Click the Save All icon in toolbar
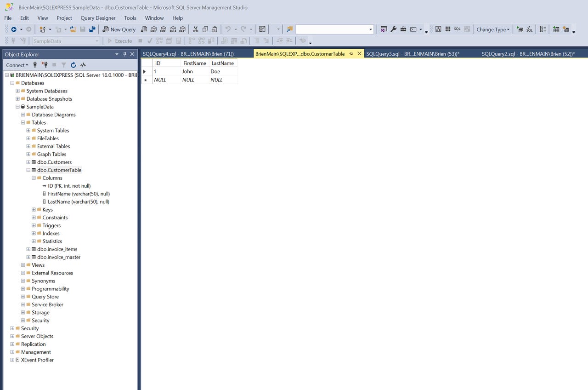588x390 pixels. click(x=92, y=29)
